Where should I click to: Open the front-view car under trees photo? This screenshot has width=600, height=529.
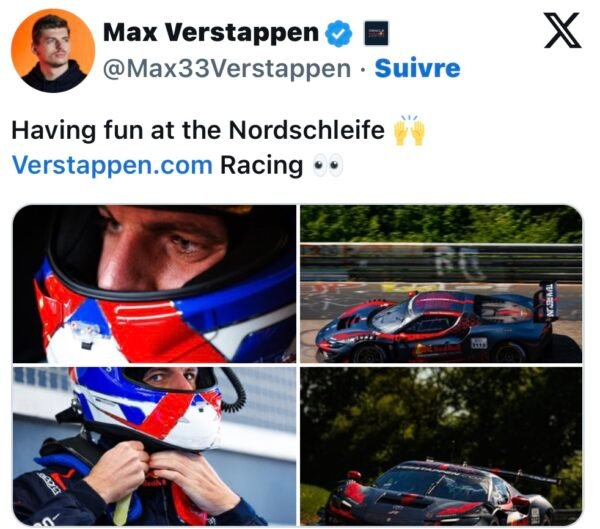pyautogui.click(x=441, y=446)
